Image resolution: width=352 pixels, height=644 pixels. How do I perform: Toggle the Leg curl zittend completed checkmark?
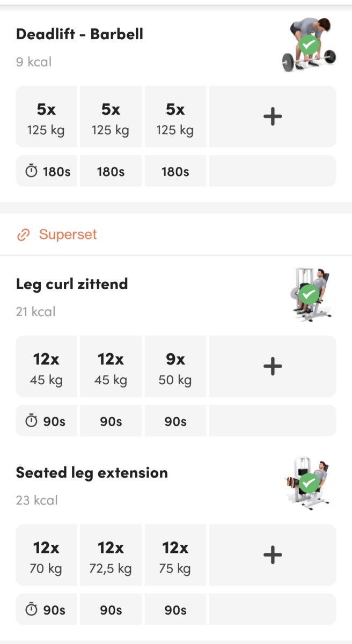tap(309, 295)
